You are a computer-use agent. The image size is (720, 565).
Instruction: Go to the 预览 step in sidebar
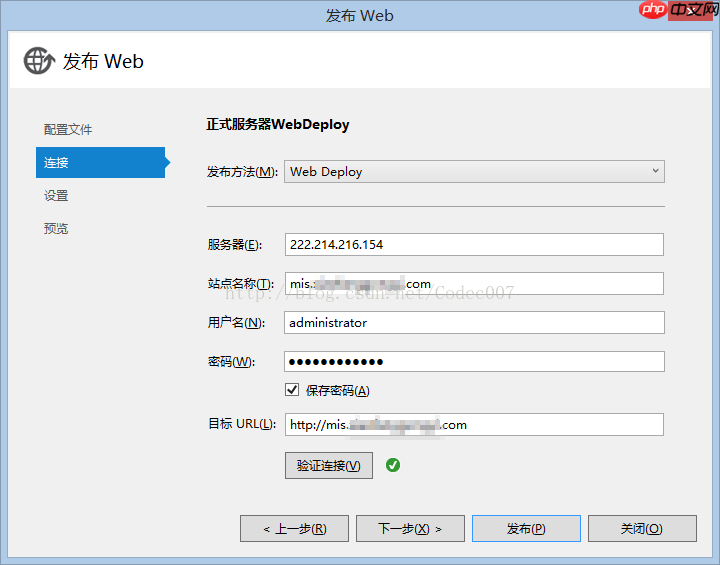[56, 228]
